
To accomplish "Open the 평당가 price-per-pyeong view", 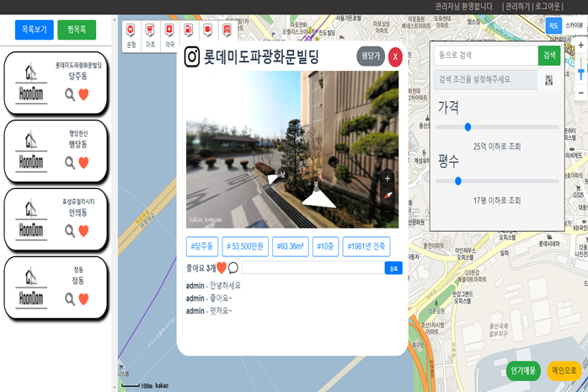I will (371, 56).
